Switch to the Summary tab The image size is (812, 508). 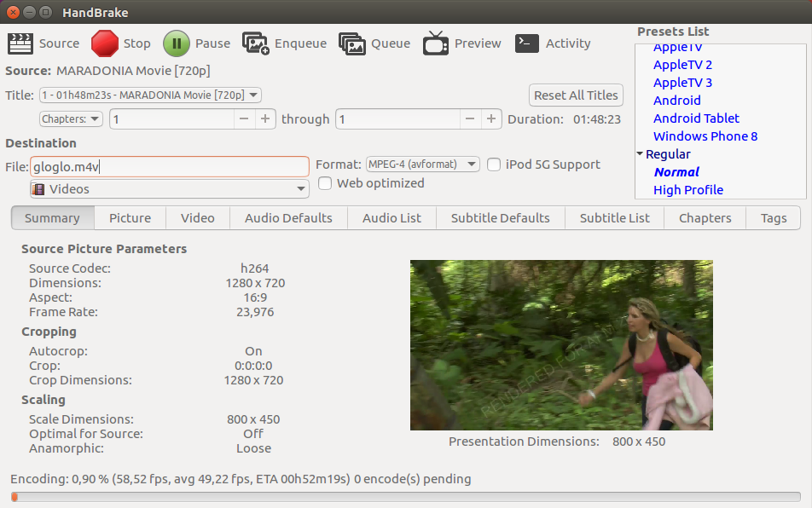pyautogui.click(x=52, y=218)
